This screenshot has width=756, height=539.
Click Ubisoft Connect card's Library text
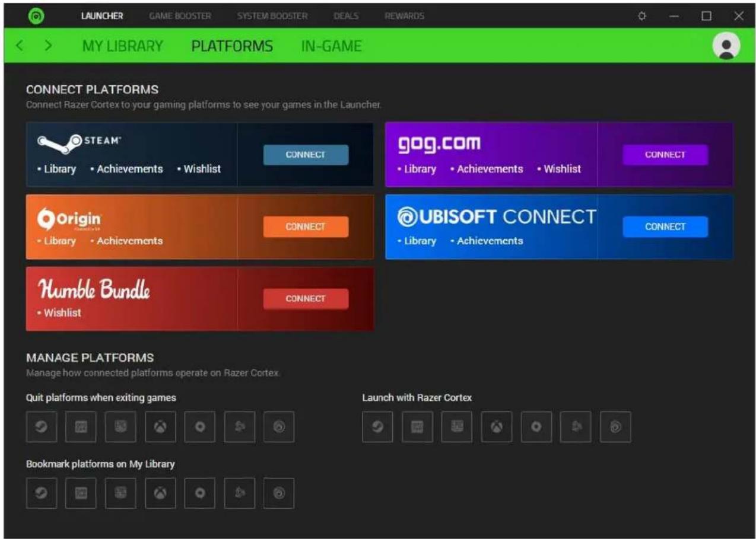pos(420,241)
